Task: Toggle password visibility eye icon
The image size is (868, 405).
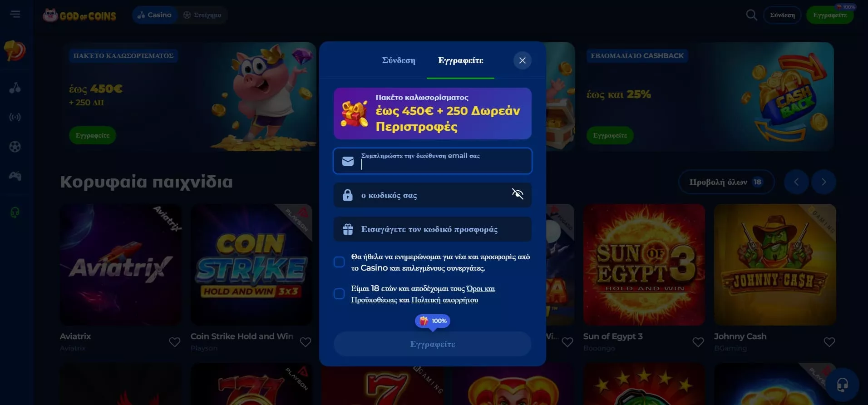Action: click(x=518, y=194)
